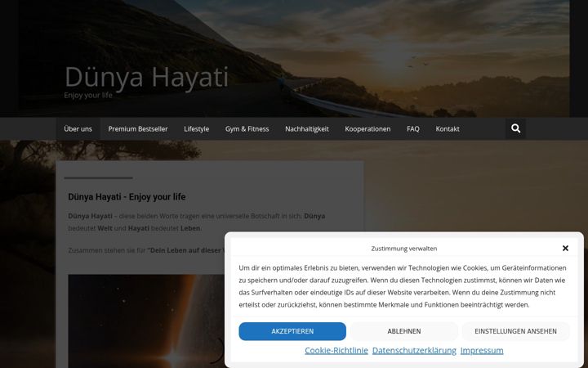Select the heading Dünya Hayati - Enjoy your life

[x=127, y=197]
